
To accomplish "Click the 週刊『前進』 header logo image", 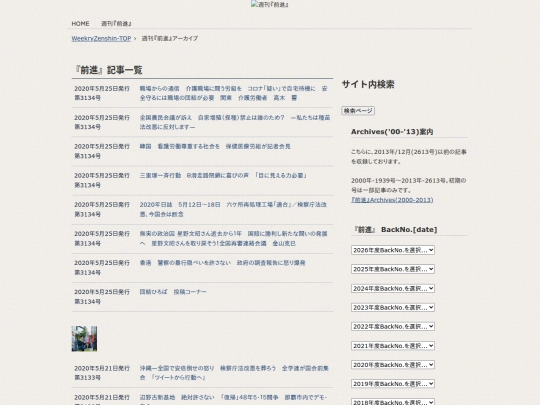I will pos(270,4).
